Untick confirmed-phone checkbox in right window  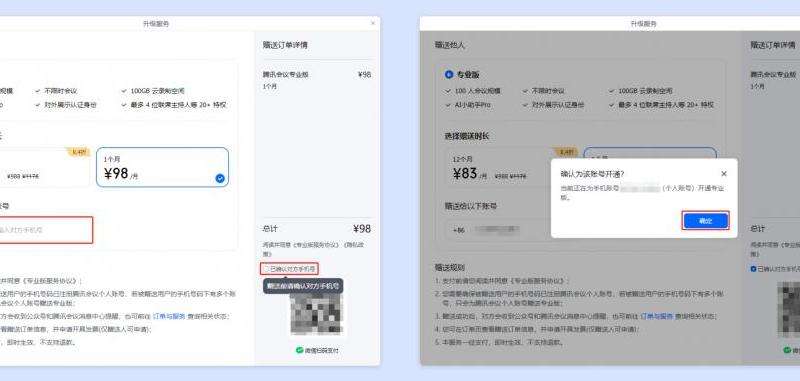754,269
